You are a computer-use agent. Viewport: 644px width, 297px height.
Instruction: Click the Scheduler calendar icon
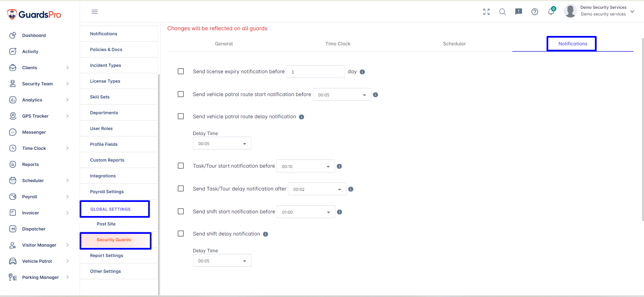13,180
